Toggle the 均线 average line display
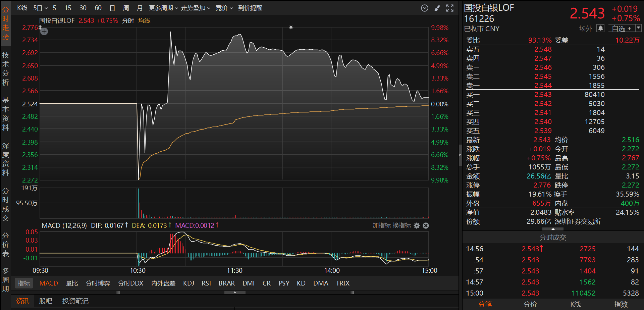 [144, 21]
